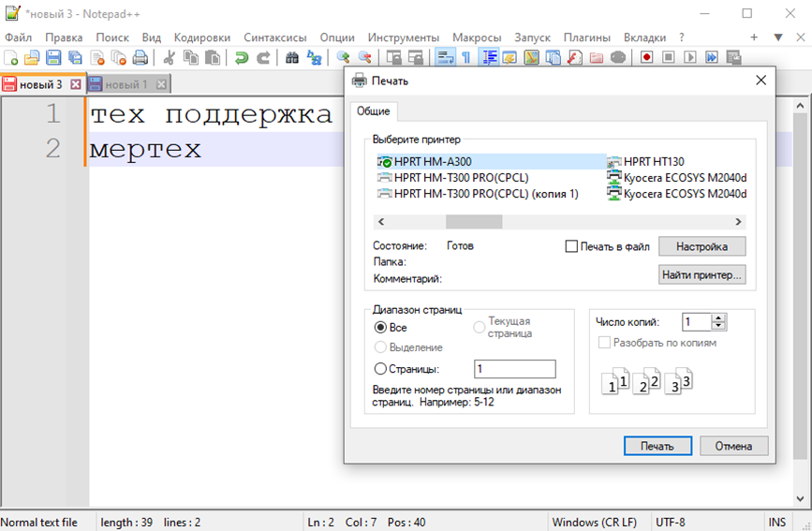Click the Print toolbar icon
This screenshot has width=812, height=531.
pyautogui.click(x=140, y=57)
